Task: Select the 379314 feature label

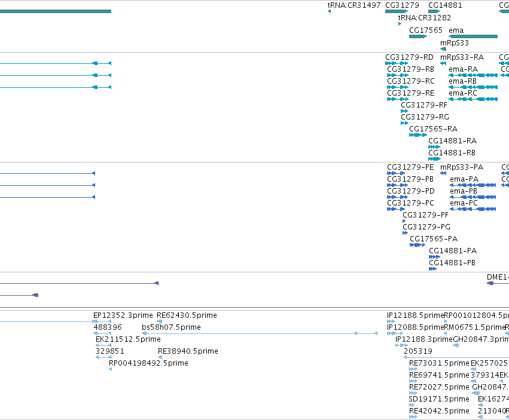Action: 485,375
